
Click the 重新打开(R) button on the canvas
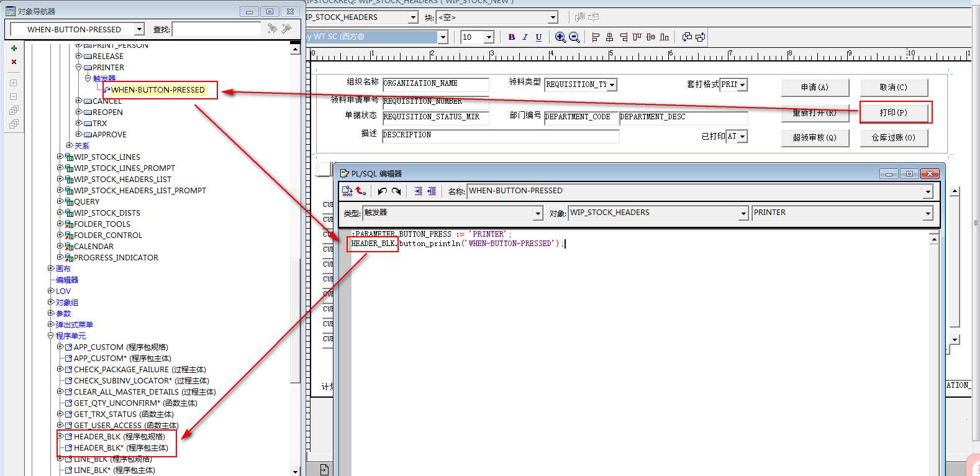coord(814,113)
